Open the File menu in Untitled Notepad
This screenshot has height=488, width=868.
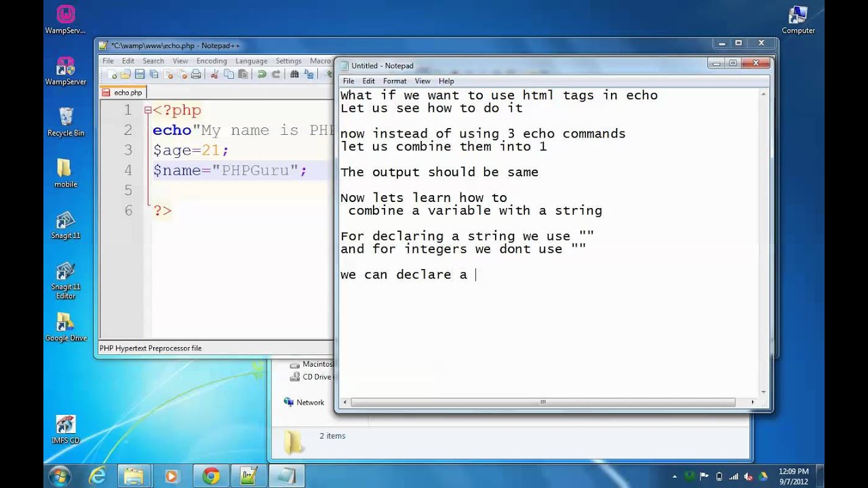tap(349, 81)
